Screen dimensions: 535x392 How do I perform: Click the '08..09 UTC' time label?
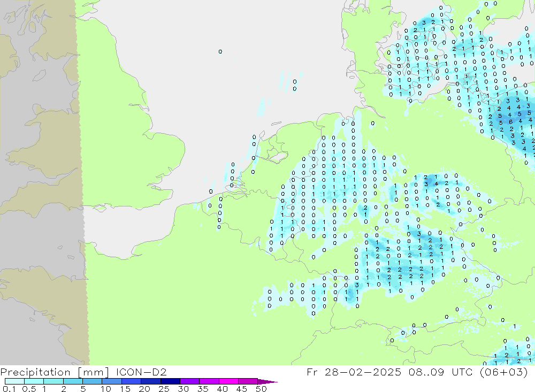click(x=440, y=372)
